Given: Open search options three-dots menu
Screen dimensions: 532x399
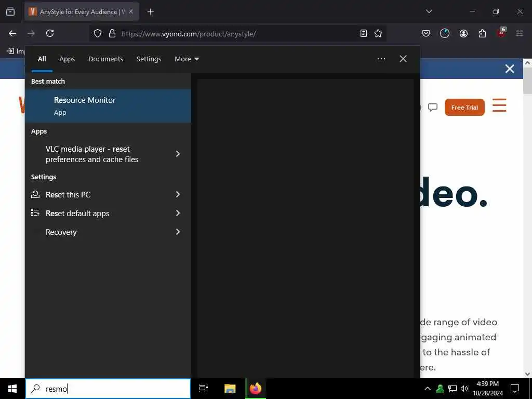Looking at the screenshot, I should point(381,59).
